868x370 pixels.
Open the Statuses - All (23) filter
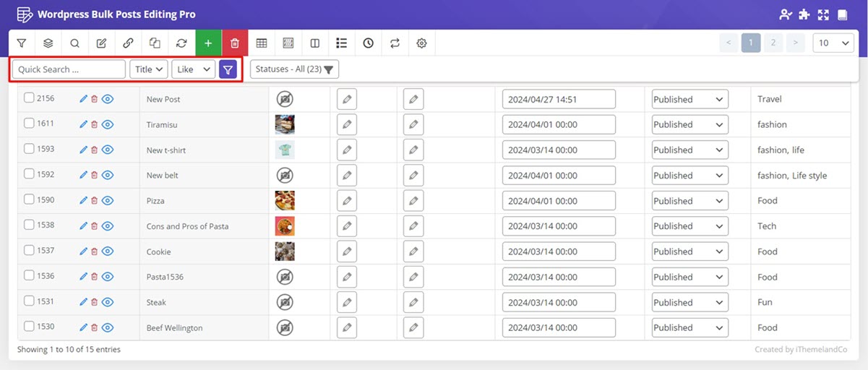(294, 69)
